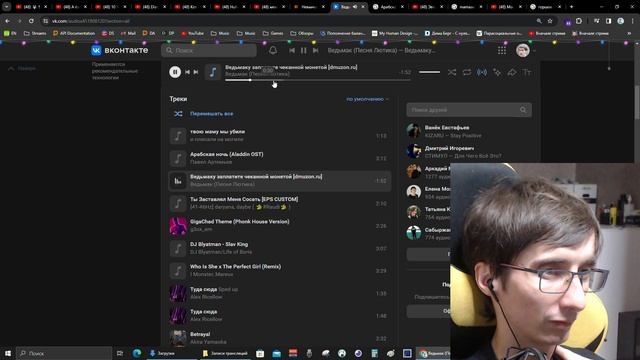Skip to next track in audio player

tap(196, 72)
